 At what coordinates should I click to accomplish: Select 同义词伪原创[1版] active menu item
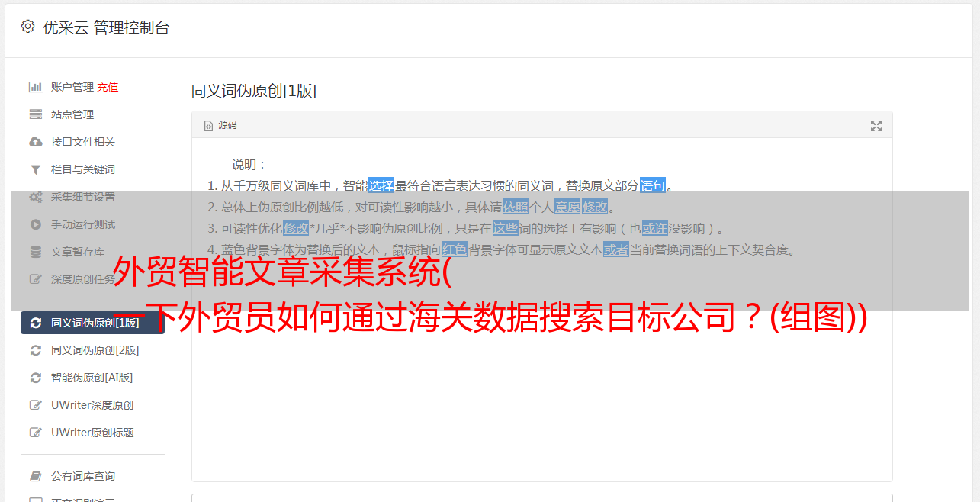coord(92,323)
